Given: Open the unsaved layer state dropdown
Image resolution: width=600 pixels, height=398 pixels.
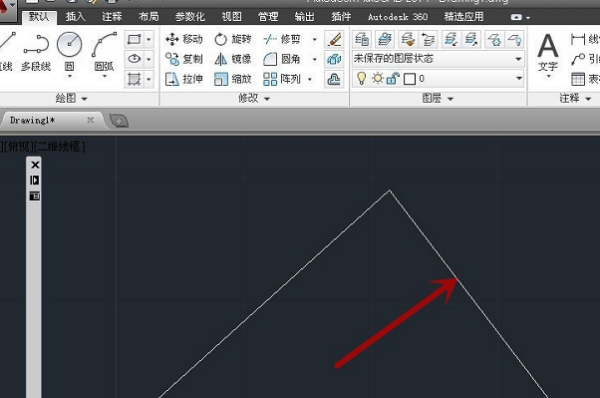Looking at the screenshot, I should point(438,59).
